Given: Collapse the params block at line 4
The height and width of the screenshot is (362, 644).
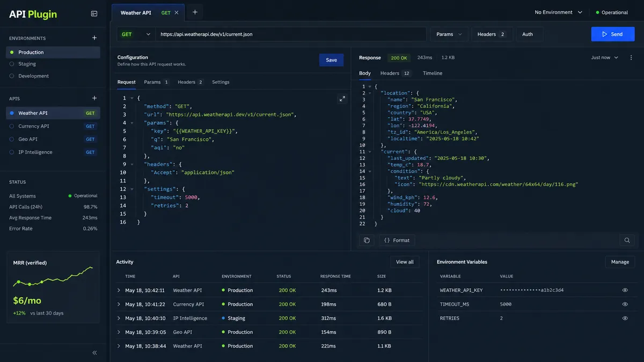Looking at the screenshot, I should click(132, 123).
